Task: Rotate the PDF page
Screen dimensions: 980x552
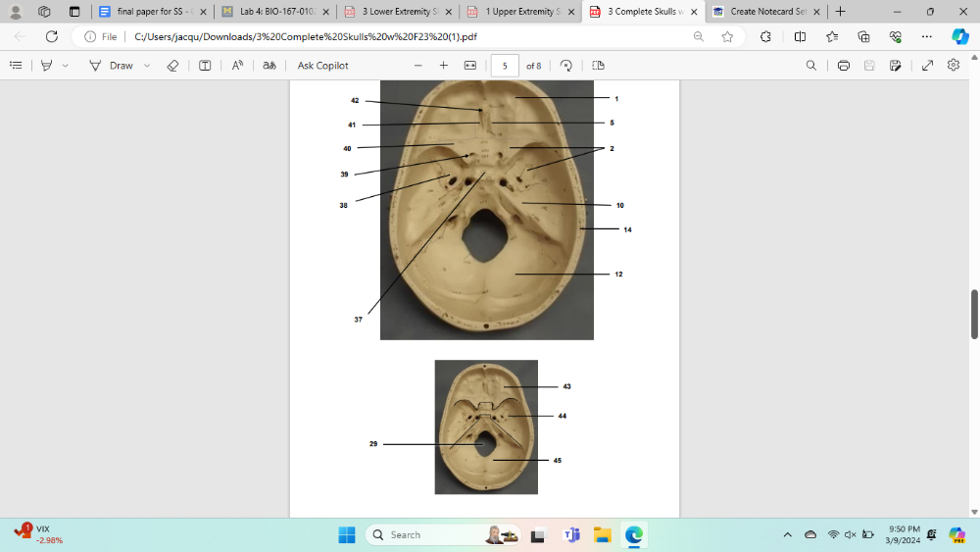Action: tap(566, 66)
